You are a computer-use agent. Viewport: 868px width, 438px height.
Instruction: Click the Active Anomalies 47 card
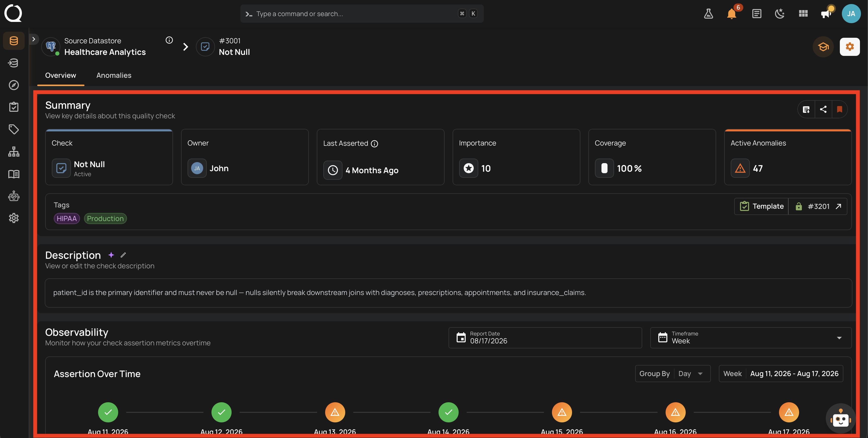pos(788,157)
